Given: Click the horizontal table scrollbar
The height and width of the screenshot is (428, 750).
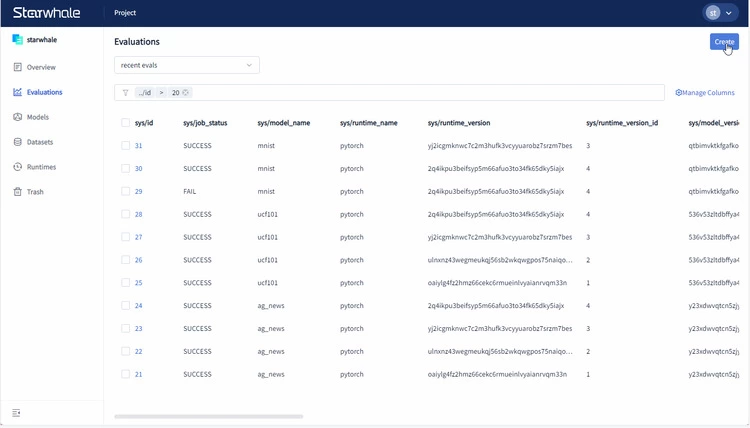Looking at the screenshot, I should pyautogui.click(x=208, y=416).
